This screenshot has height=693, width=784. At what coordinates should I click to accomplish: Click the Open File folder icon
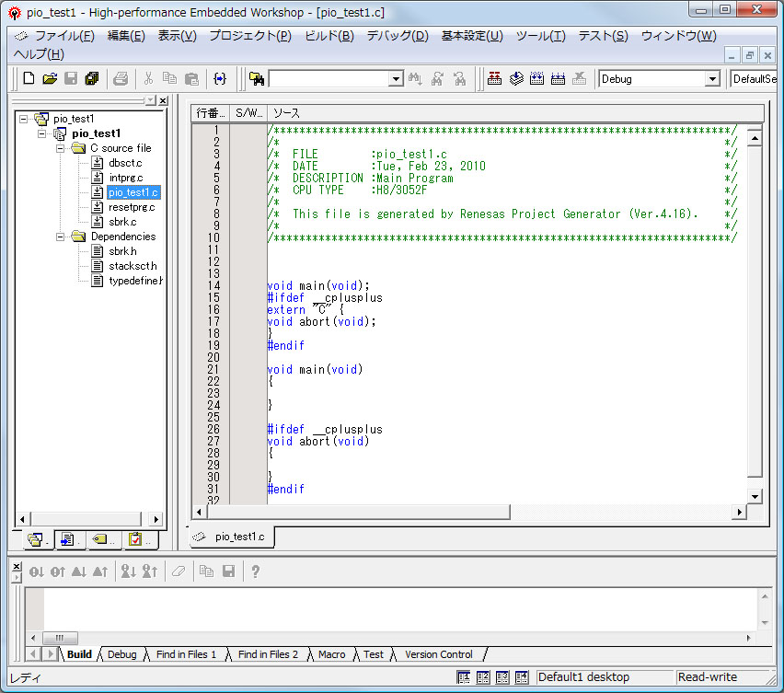tap(50, 79)
